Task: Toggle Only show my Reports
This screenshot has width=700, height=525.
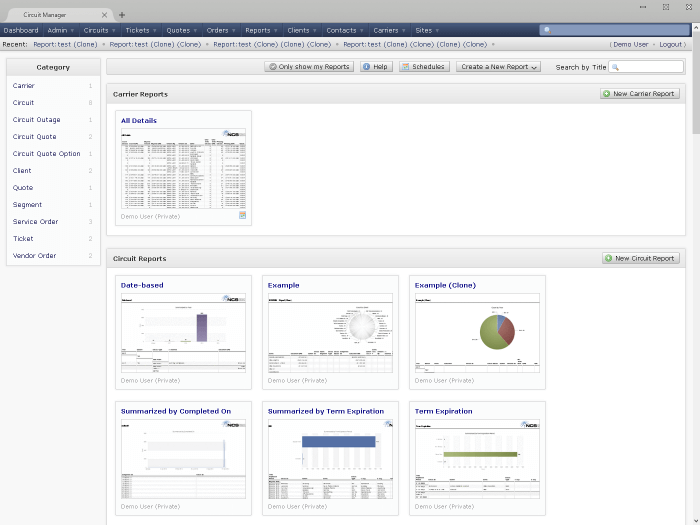Action: pos(309,67)
